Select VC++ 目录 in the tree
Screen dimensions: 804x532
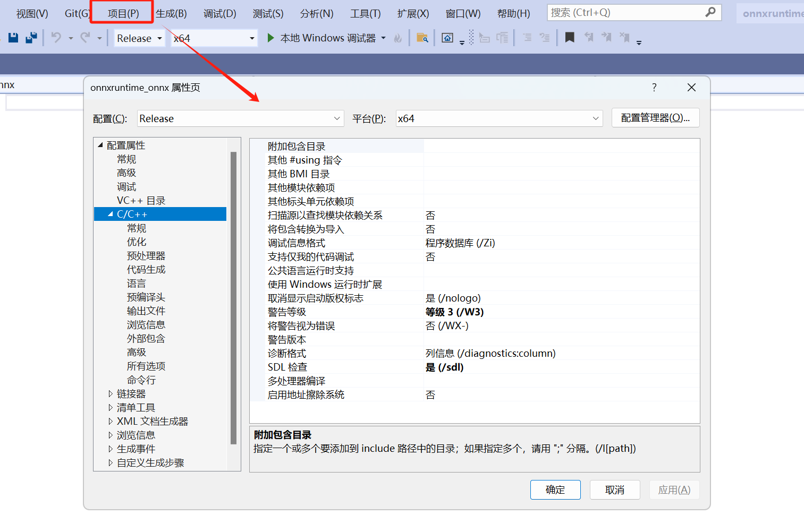click(x=141, y=200)
